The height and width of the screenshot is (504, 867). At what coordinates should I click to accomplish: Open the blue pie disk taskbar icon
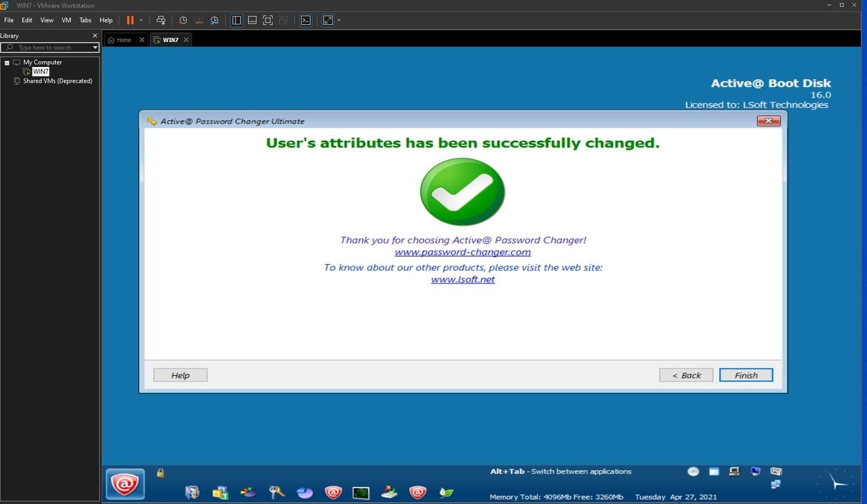click(305, 492)
